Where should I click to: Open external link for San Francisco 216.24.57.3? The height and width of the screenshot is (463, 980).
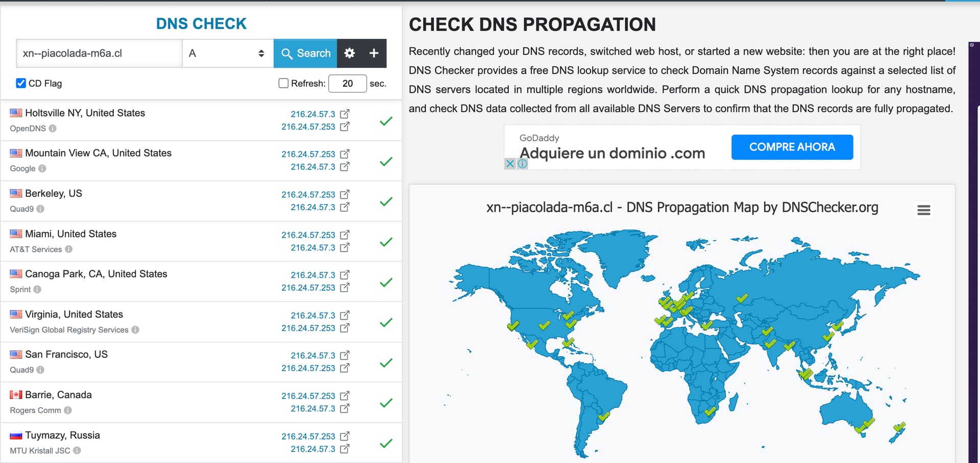coord(345,355)
